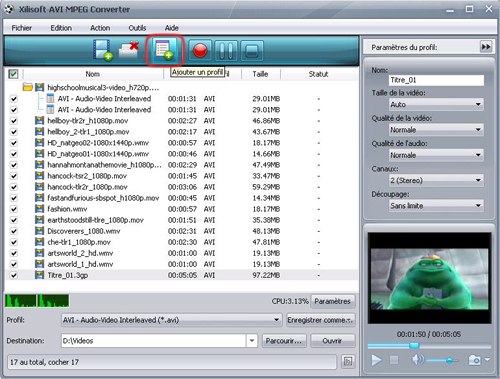Click the Nom text field containing Titre_01
This screenshot has width=500, height=379.
point(436,80)
